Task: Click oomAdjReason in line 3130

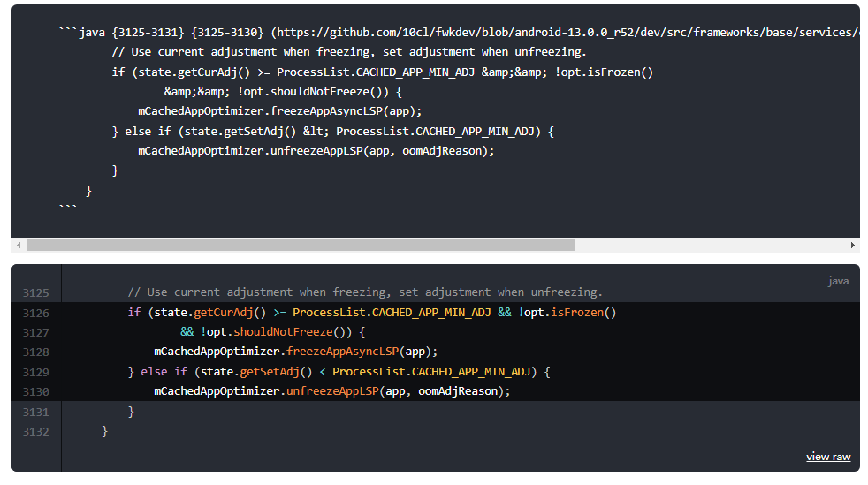Action: [458, 391]
